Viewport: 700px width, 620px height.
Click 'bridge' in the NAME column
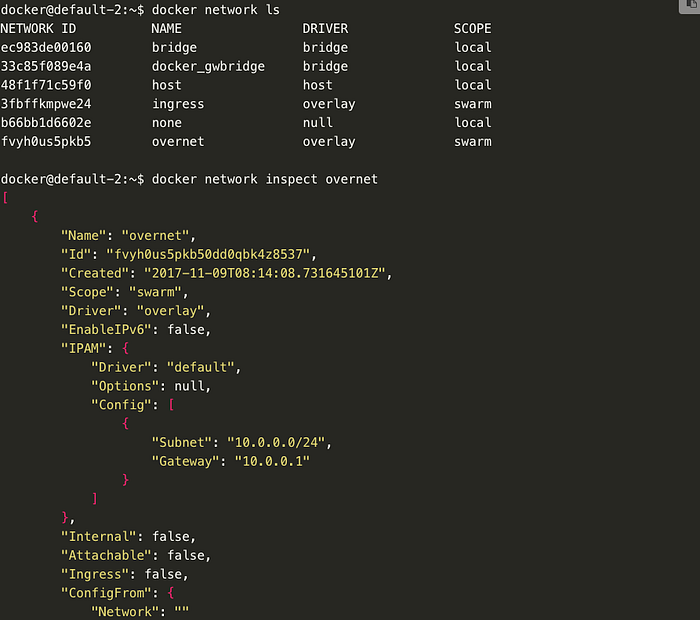174,47
